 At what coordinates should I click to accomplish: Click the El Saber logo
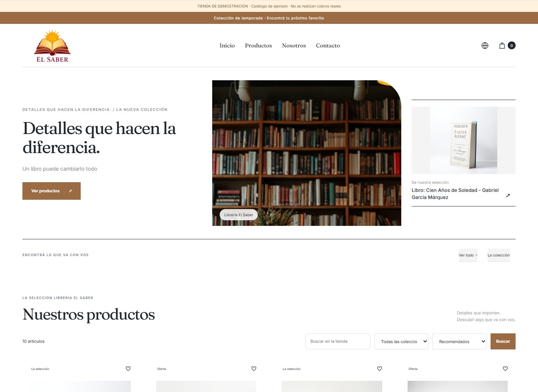pos(52,46)
